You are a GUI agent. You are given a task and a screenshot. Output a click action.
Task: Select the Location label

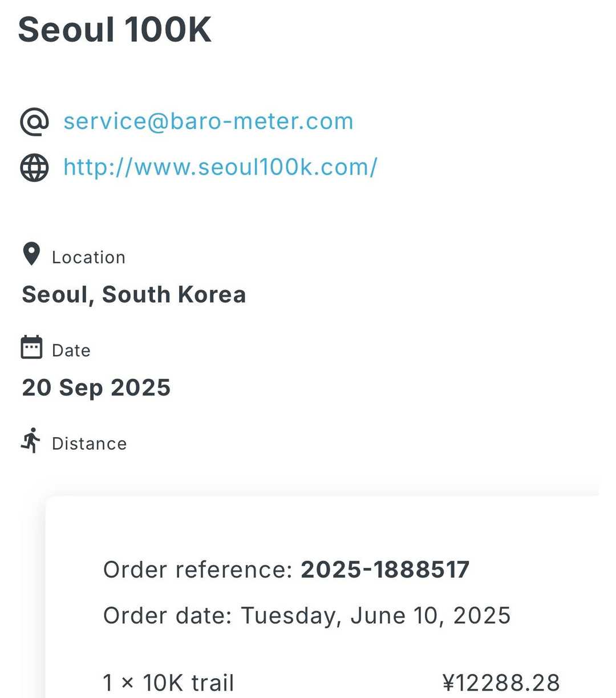pyautogui.click(x=88, y=257)
